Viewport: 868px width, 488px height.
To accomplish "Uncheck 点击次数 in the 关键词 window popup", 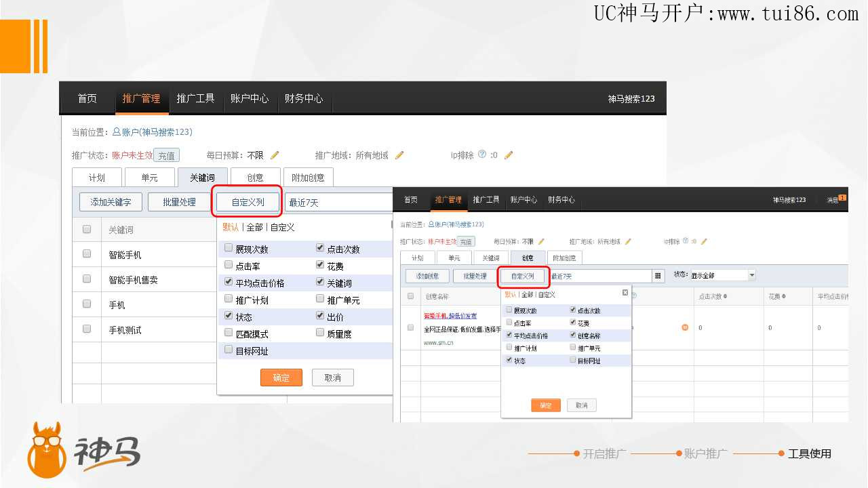I will pos(320,249).
